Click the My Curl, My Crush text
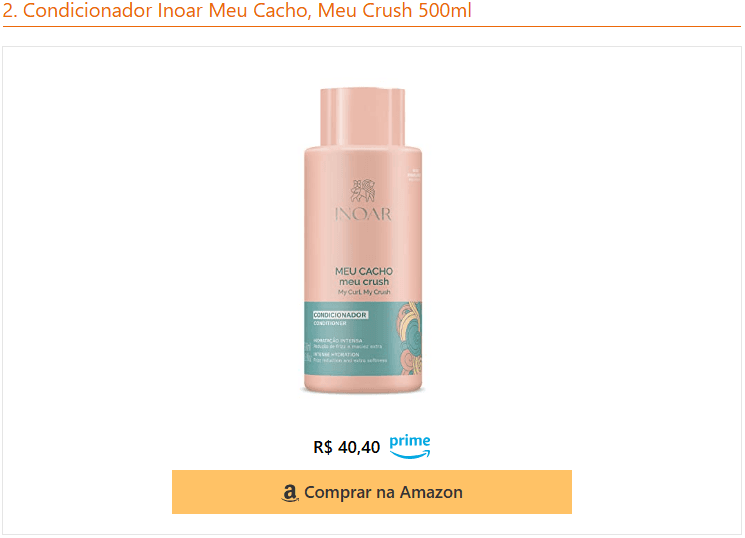 [364, 292]
